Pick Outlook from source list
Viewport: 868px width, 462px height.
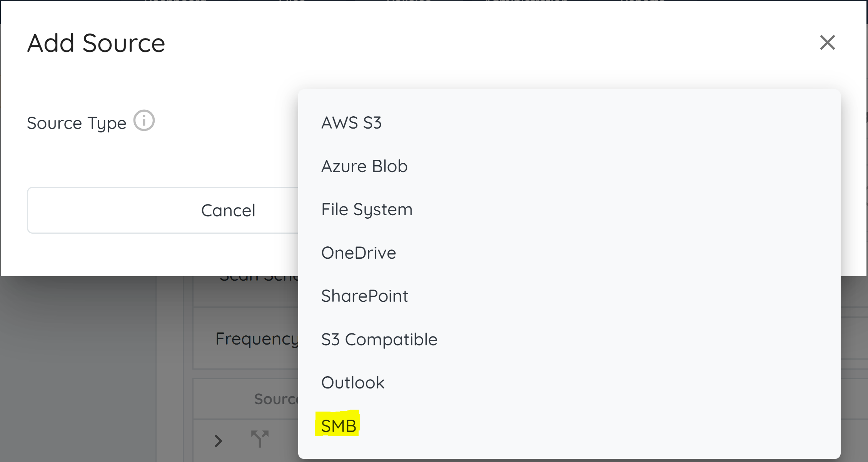click(352, 383)
